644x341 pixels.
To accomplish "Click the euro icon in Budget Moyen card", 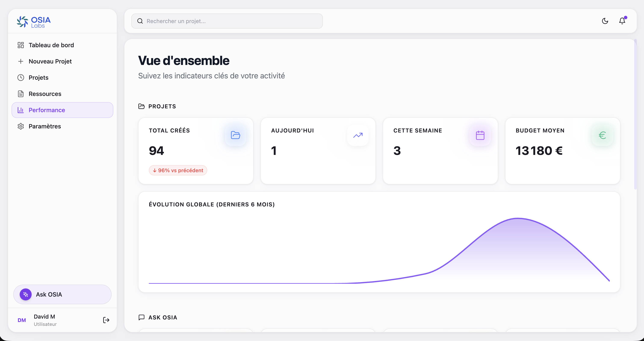I will [602, 135].
